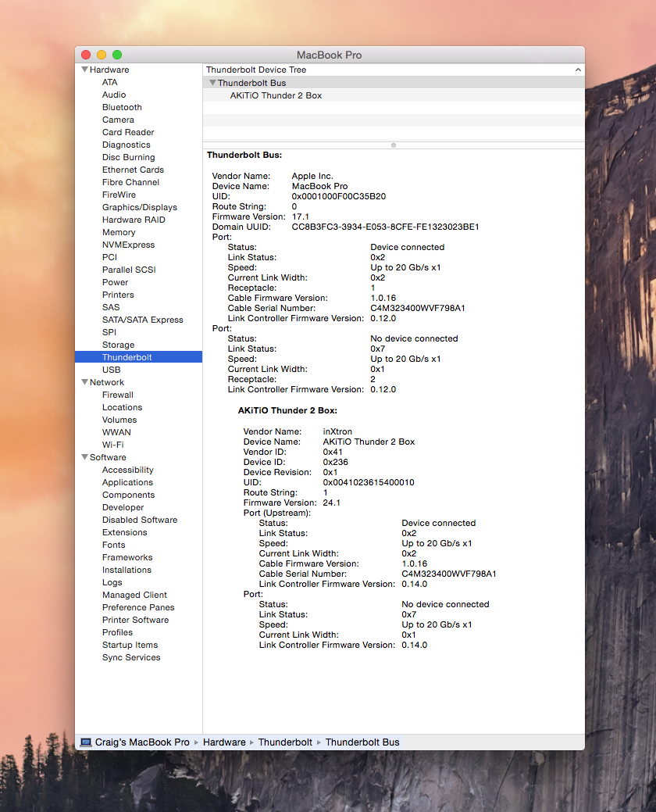The height and width of the screenshot is (812, 656).
Task: Collapse the Hardware section triangle
Action: coord(84,70)
